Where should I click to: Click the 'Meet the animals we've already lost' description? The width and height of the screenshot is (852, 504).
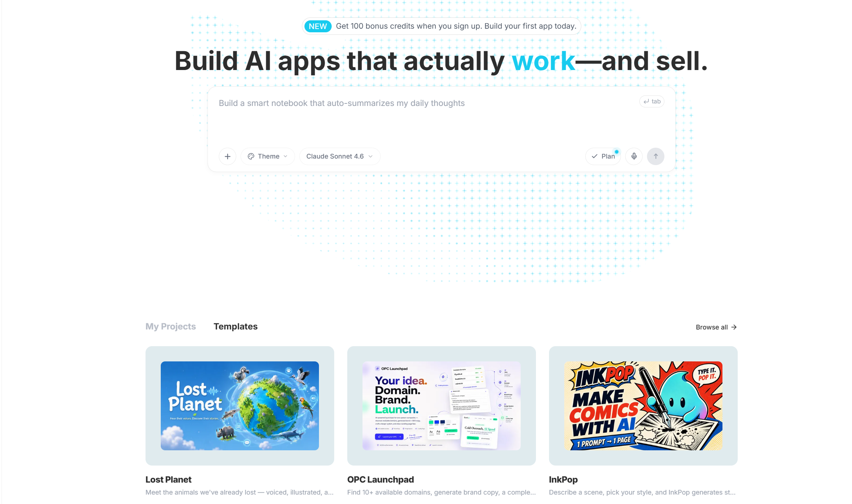tap(239, 492)
